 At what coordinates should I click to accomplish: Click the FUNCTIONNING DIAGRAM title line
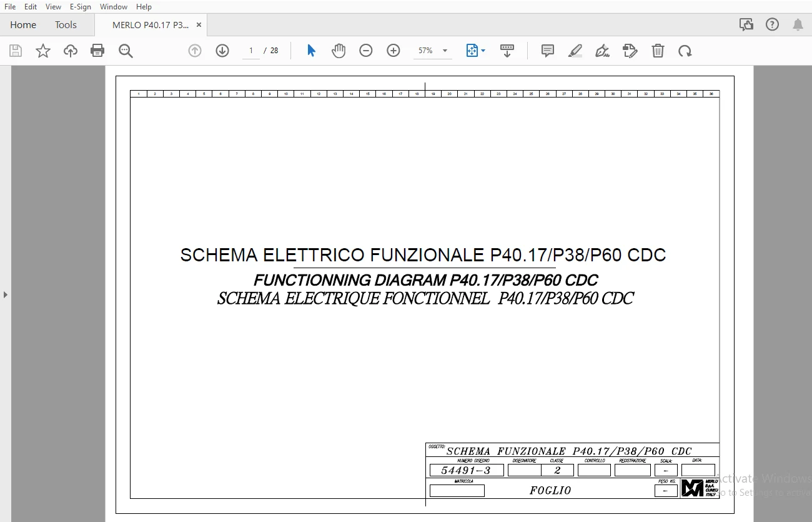[x=425, y=280]
